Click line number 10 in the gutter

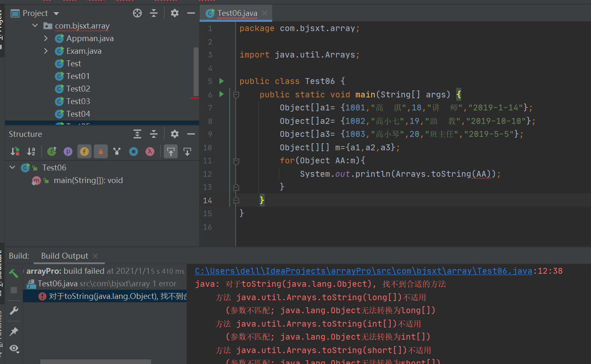(x=208, y=147)
